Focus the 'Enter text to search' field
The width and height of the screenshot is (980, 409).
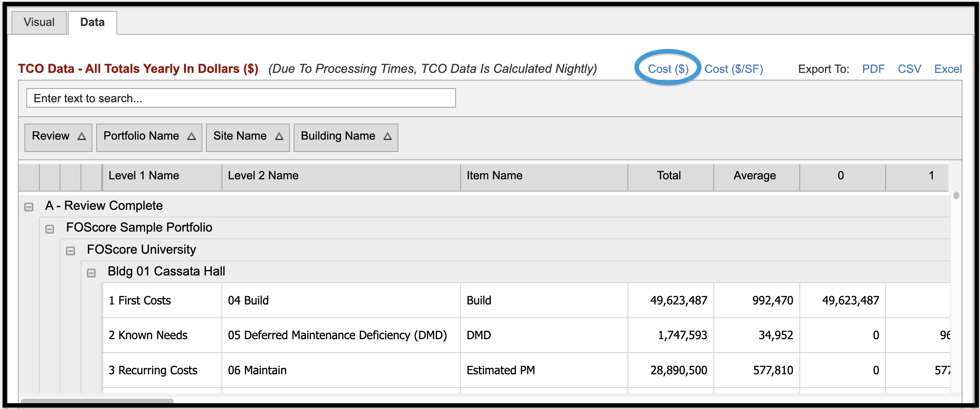coord(241,98)
